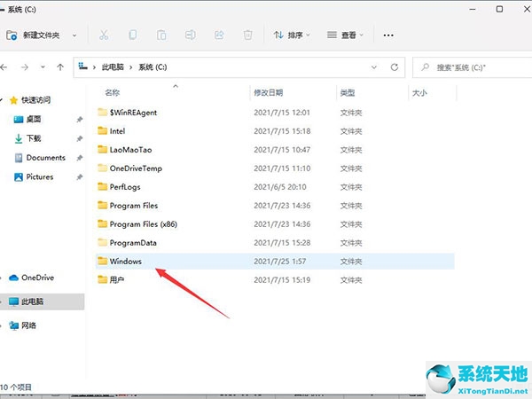Sort by the 修改日期 column header
The image size is (532, 399).
point(269,92)
